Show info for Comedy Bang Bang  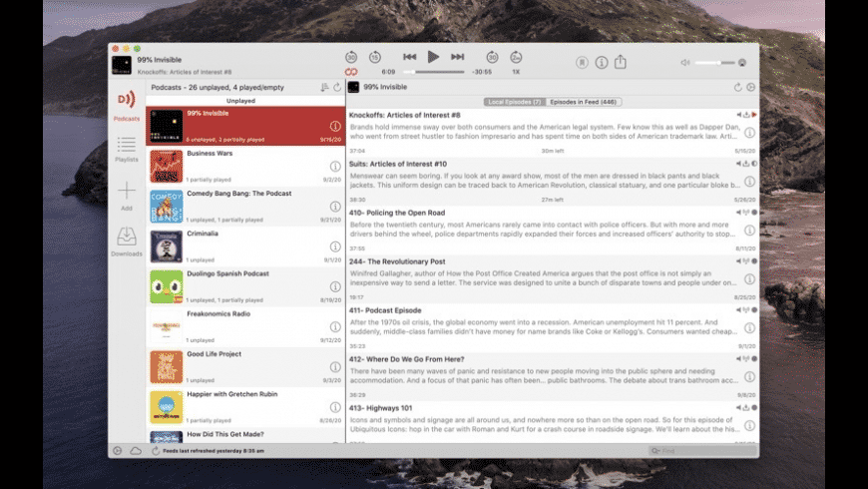pos(335,207)
